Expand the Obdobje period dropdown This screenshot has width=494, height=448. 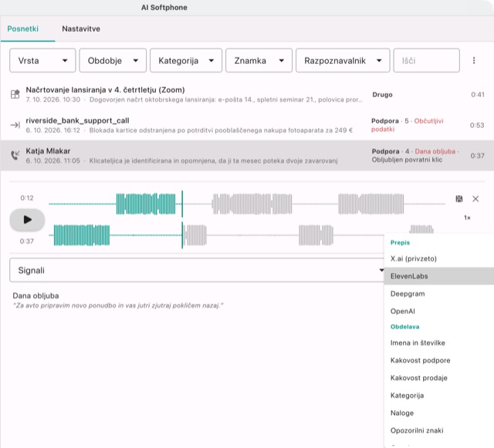click(x=113, y=60)
